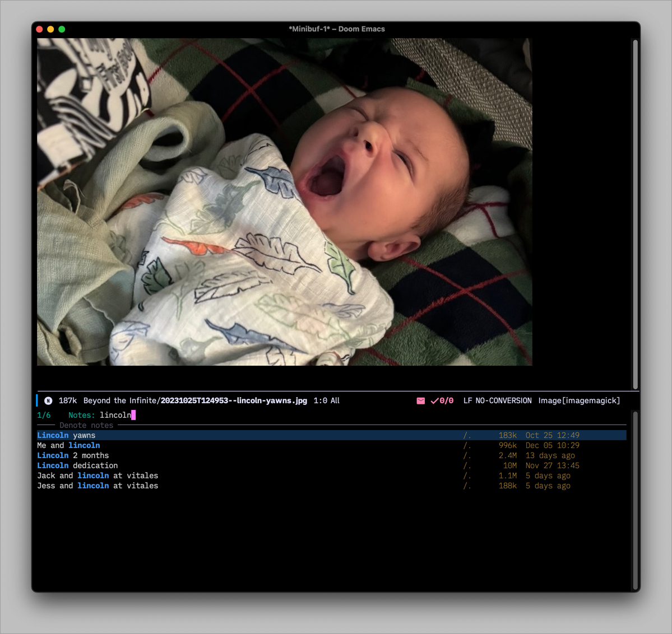Click the LF NO-CONVERSION encoding indicator

coord(497,400)
